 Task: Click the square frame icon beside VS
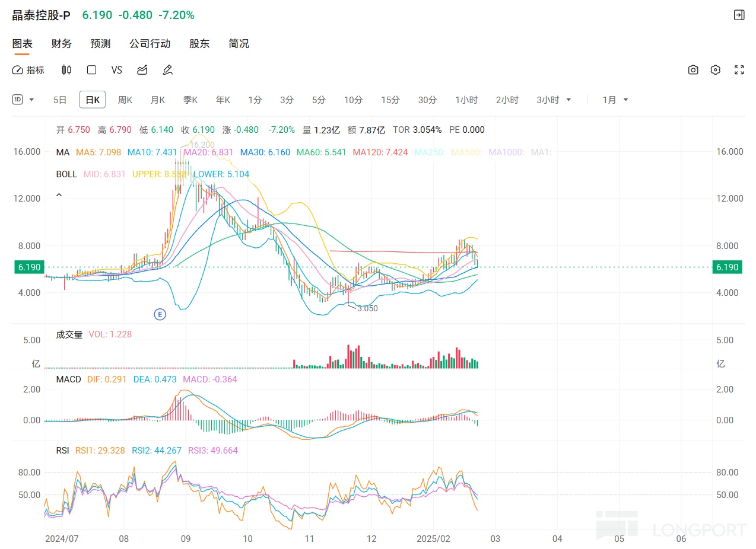pos(91,70)
